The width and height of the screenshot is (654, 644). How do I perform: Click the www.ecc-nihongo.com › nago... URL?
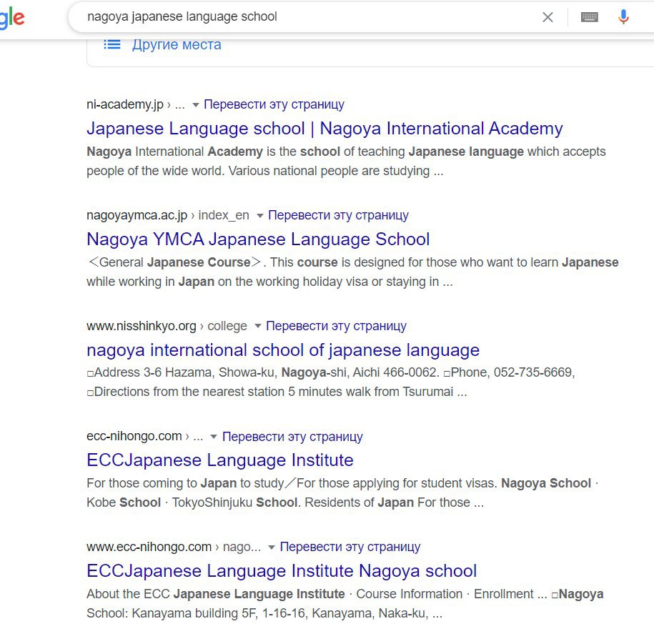(x=174, y=547)
